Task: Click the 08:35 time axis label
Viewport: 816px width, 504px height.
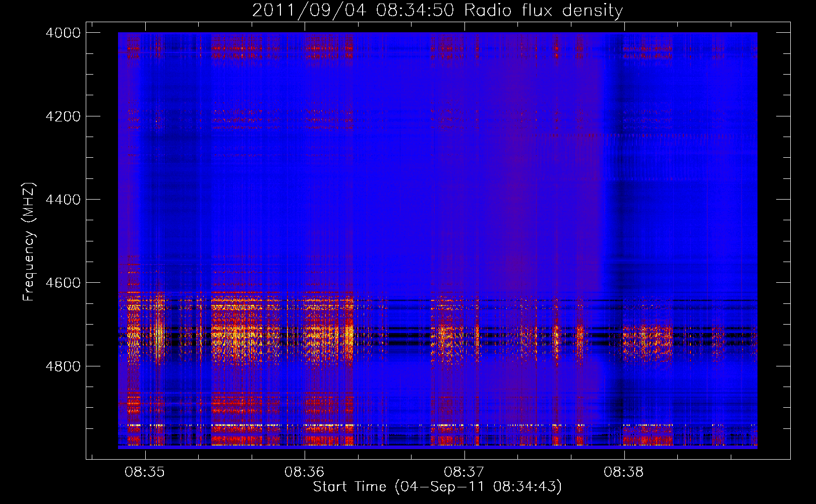Action: pos(145,472)
